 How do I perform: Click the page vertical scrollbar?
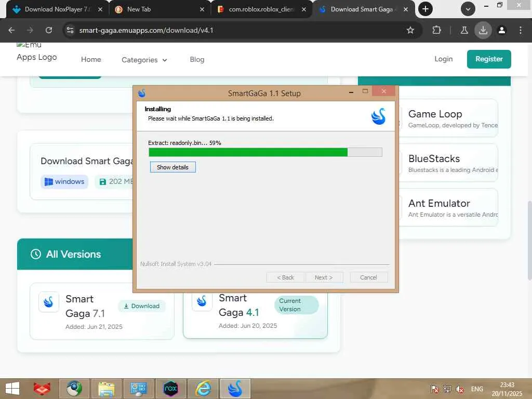click(529, 240)
